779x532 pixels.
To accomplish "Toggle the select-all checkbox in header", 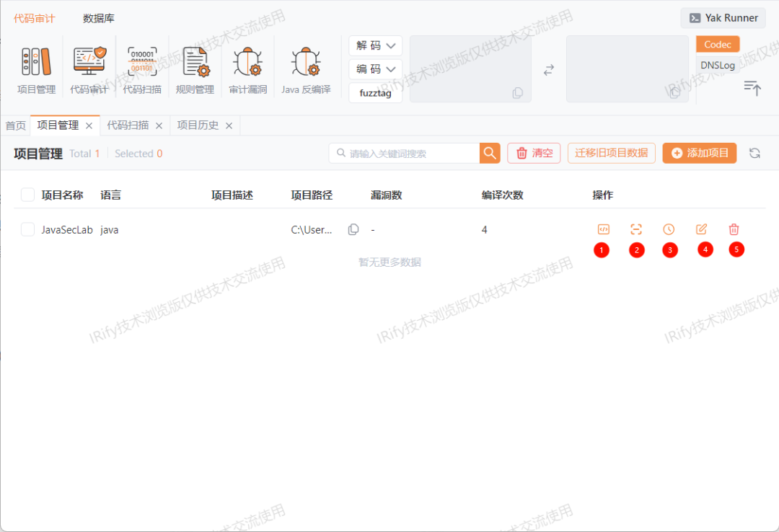I will tap(28, 195).
